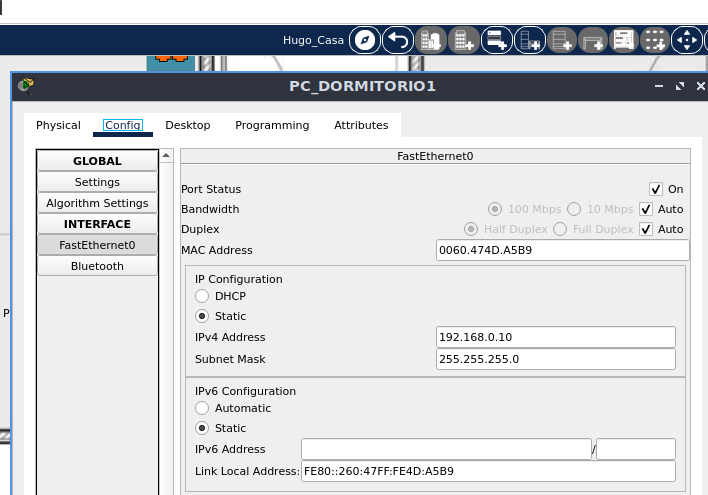Select the DHCP radio button for IPv4
This screenshot has width=708, height=495.
202,296
